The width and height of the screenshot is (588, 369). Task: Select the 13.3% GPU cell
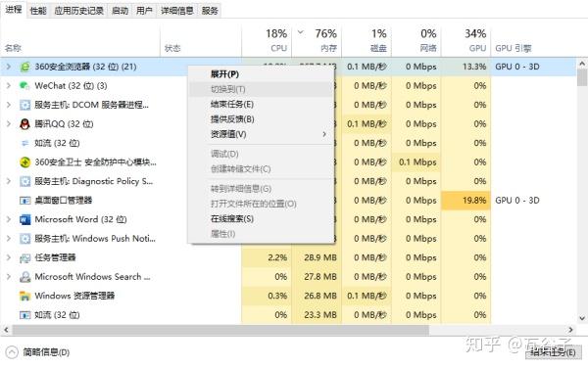pyautogui.click(x=465, y=67)
